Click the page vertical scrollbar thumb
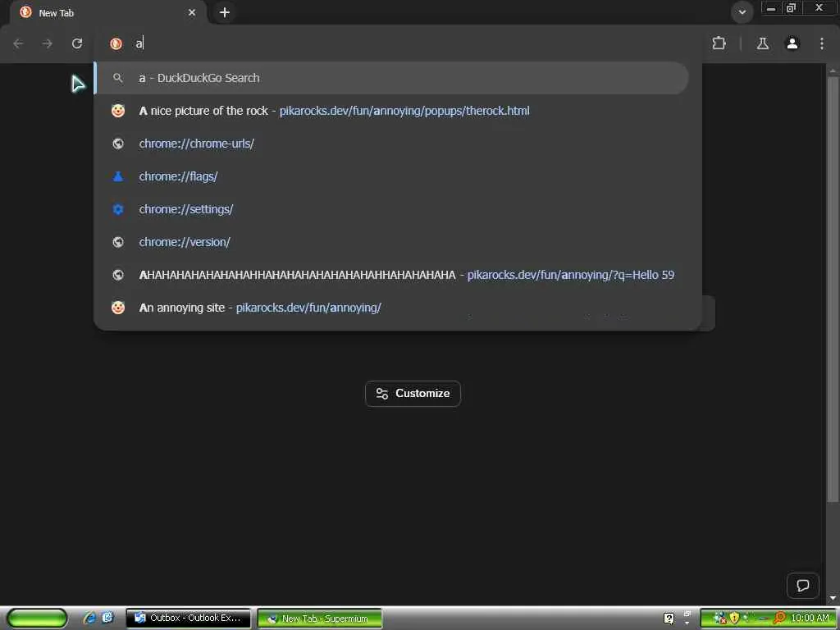Image resolution: width=840 pixels, height=630 pixels. (832, 290)
